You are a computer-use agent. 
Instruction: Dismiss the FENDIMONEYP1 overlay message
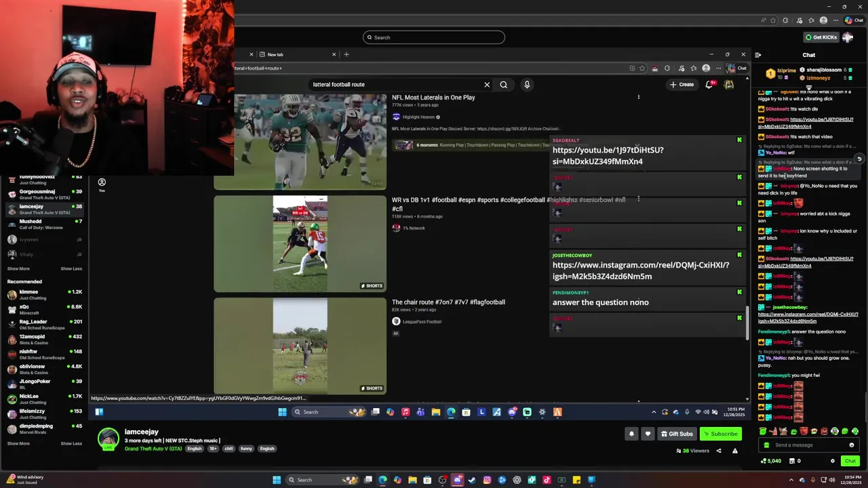pyautogui.click(x=739, y=292)
